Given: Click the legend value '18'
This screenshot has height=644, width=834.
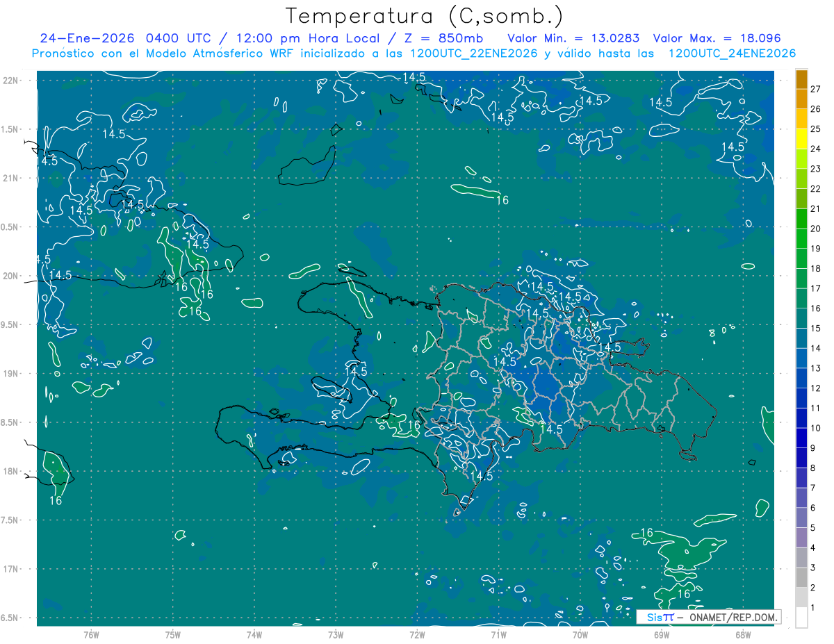Looking at the screenshot, I should coord(816,268).
